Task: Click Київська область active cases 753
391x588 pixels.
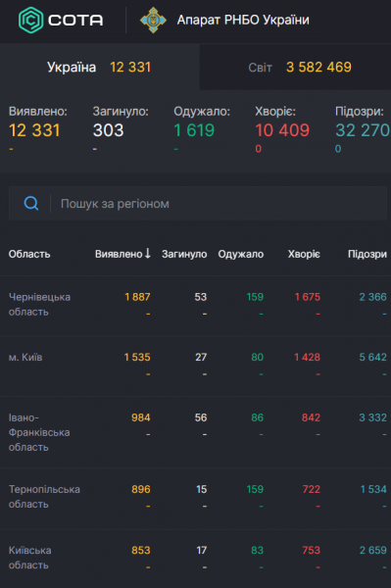Action: (312, 550)
